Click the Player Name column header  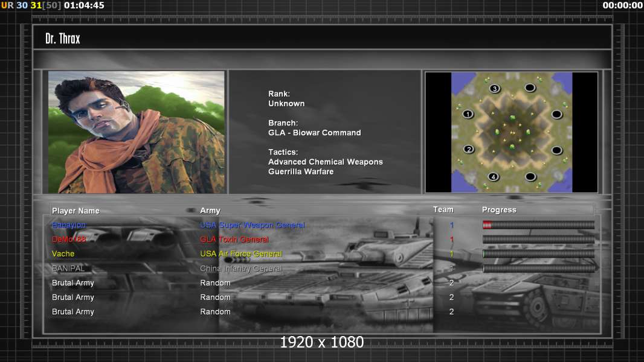[76, 211]
